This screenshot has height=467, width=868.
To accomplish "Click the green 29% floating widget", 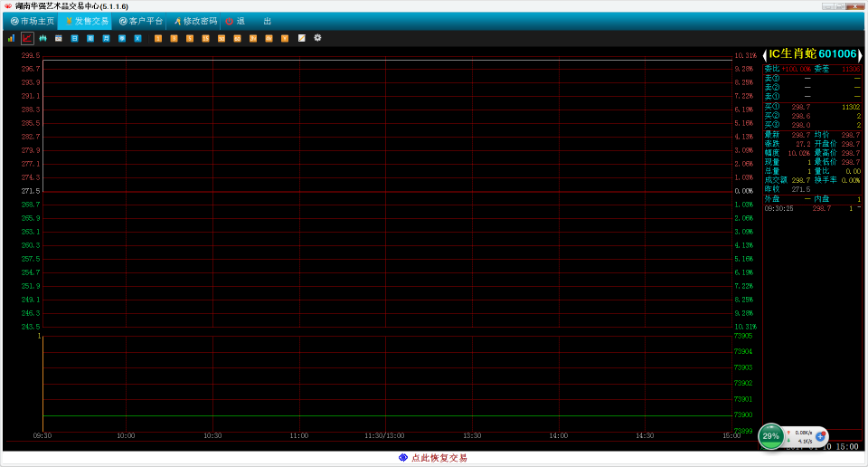I will 771,436.
